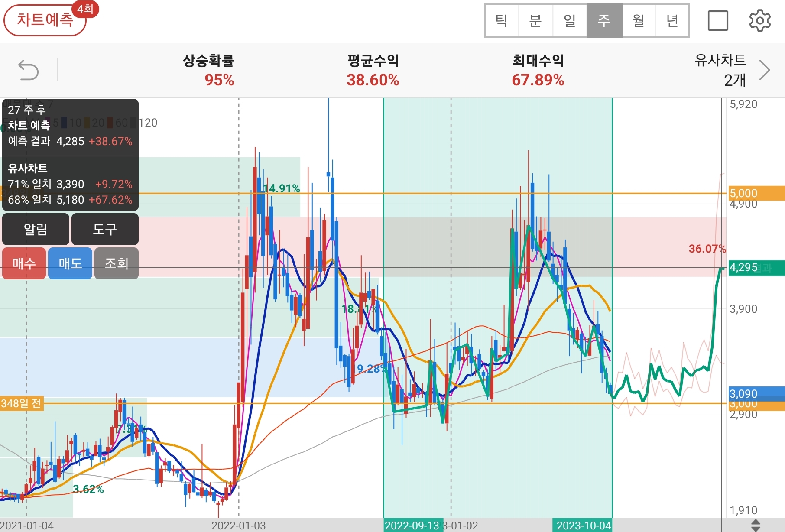
Task: Tap the red 매수 buy button
Action: tap(24, 263)
